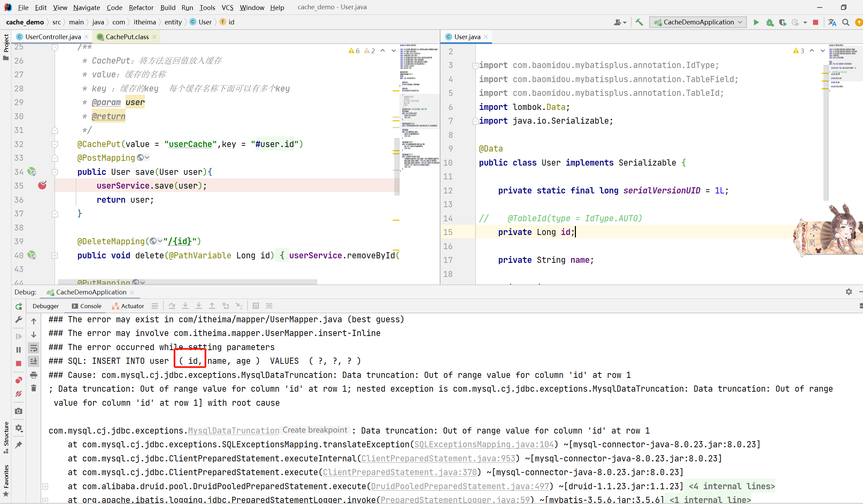The width and height of the screenshot is (863, 504).
Task: Expand the folded delete method on line 40
Action: point(55,256)
